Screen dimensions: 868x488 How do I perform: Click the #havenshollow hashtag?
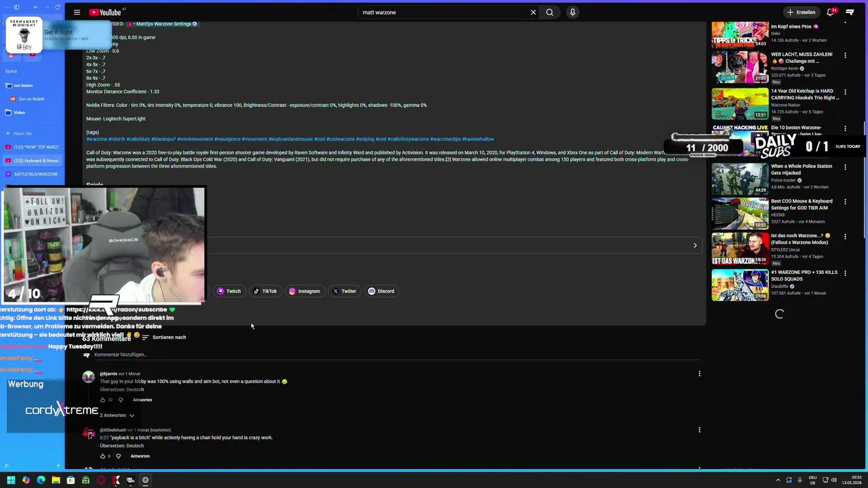[478, 139]
